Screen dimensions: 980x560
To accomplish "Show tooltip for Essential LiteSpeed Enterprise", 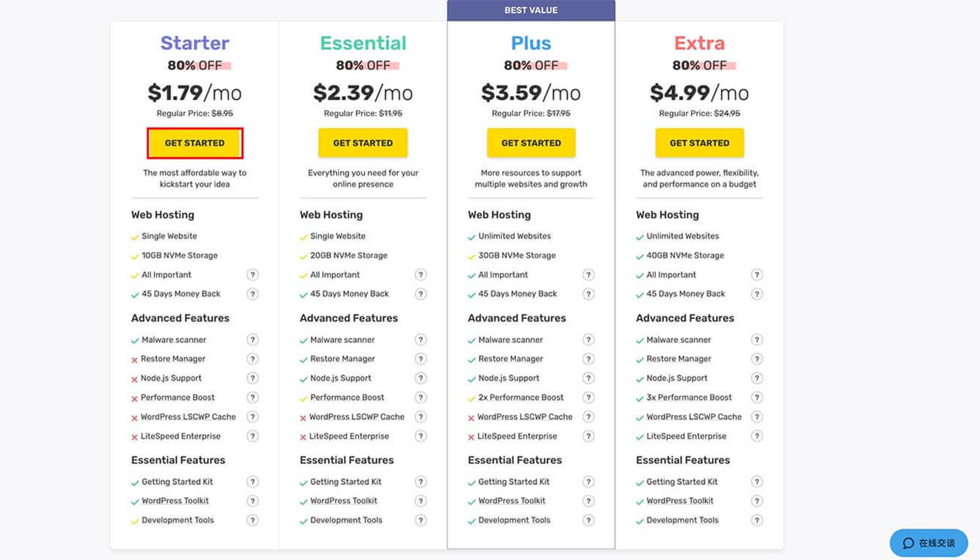I will pyautogui.click(x=421, y=436).
